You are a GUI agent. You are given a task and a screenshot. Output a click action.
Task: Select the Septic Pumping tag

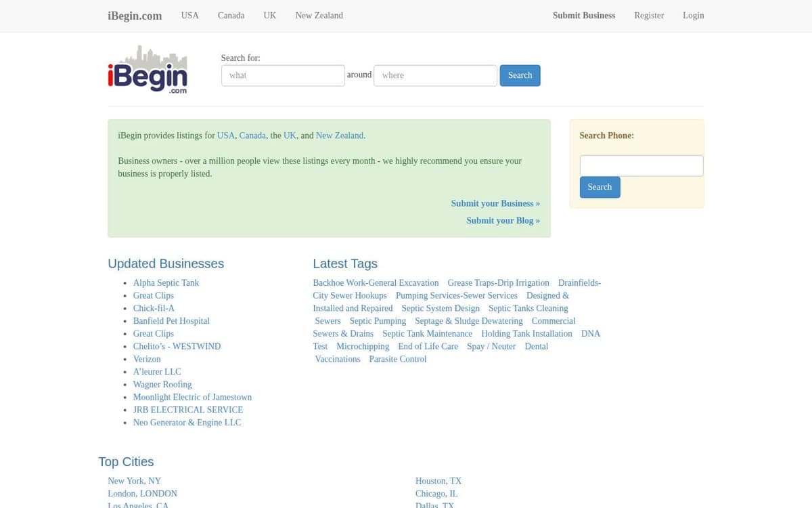pos(378,321)
